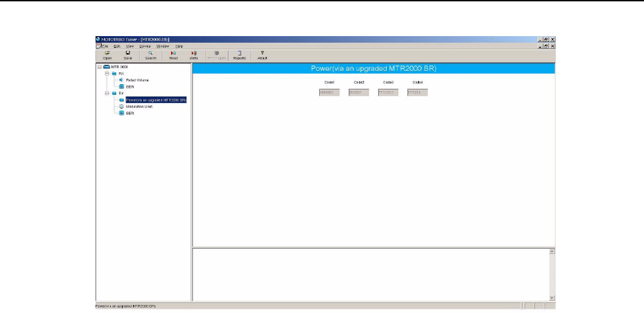The height and width of the screenshot is (313, 644).
Task: Select Rated Volume in the tree
Action: [x=137, y=80]
